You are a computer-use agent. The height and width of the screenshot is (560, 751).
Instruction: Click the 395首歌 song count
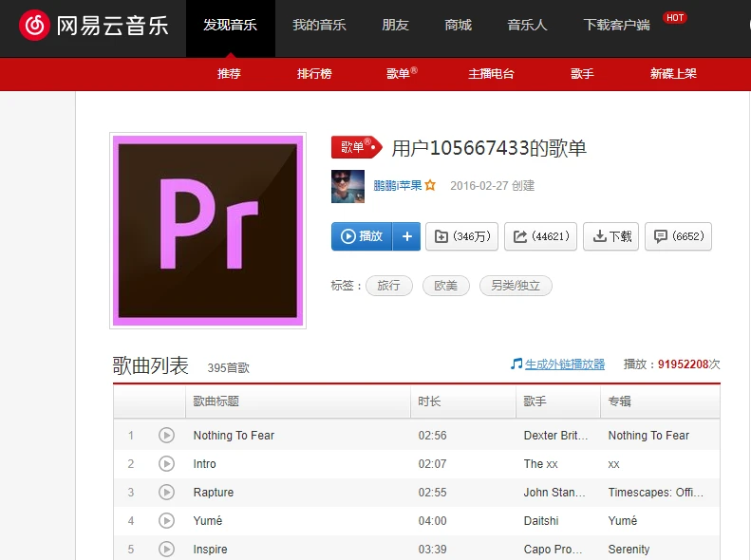229,367
